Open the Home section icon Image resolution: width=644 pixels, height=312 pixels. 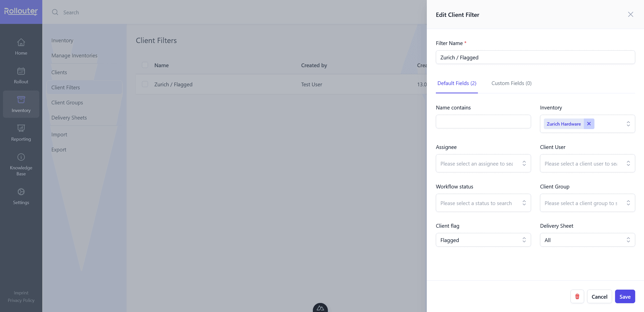click(x=21, y=42)
